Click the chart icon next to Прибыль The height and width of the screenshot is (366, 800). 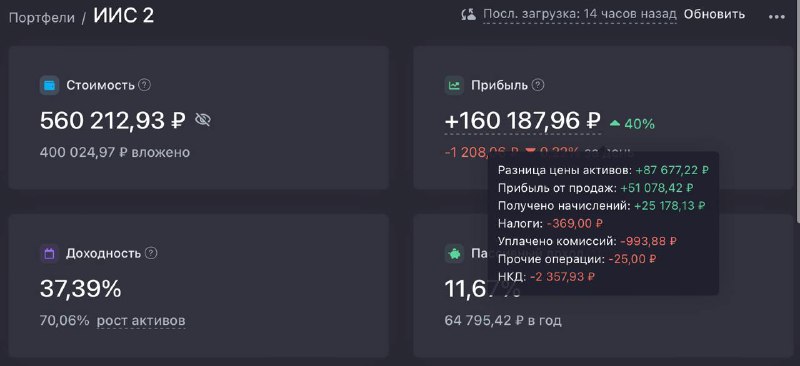tap(454, 85)
